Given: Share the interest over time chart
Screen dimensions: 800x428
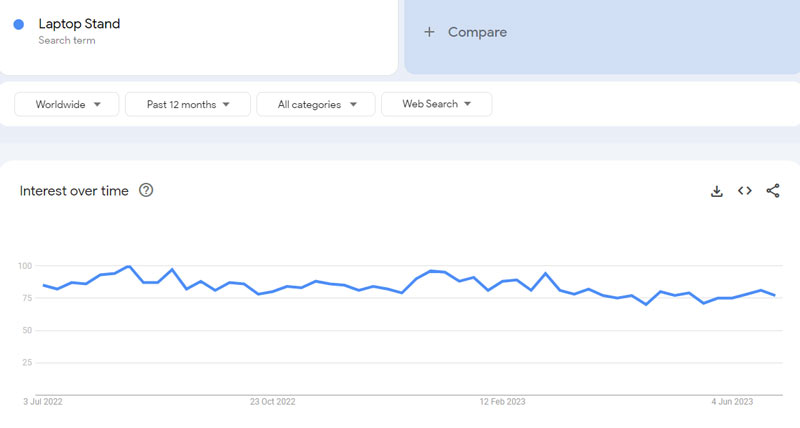Looking at the screenshot, I should click(773, 191).
